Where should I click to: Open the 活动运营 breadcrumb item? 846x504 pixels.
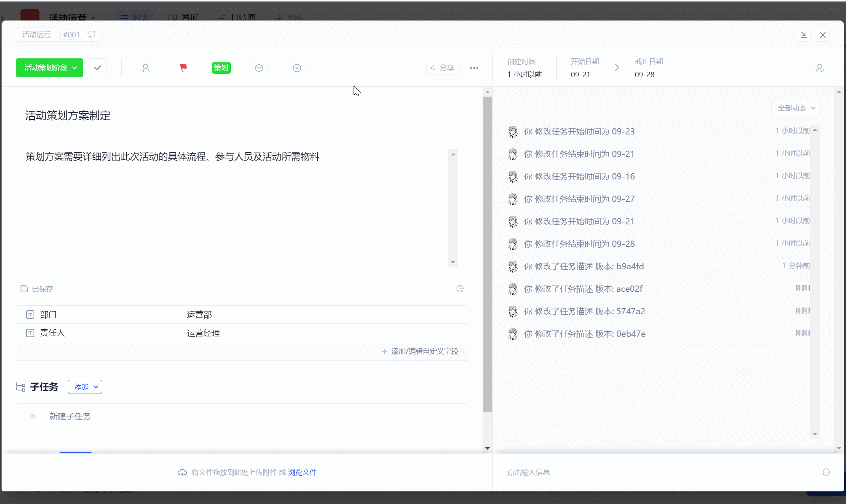click(x=36, y=35)
